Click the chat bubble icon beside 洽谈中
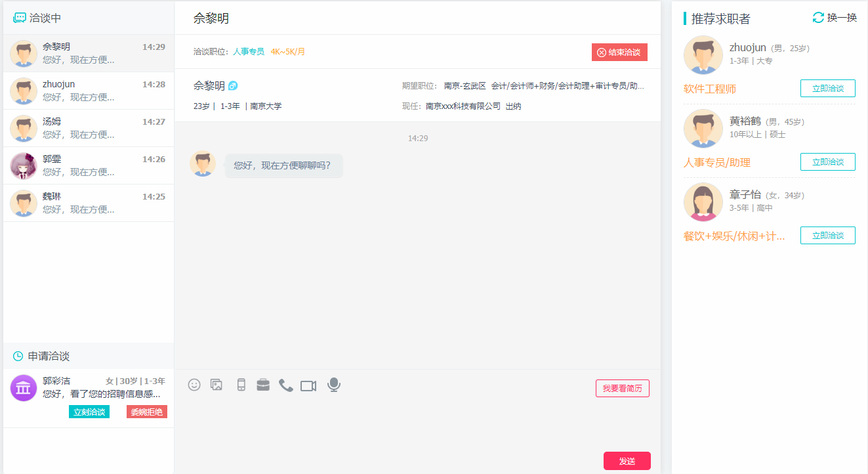 tap(19, 17)
